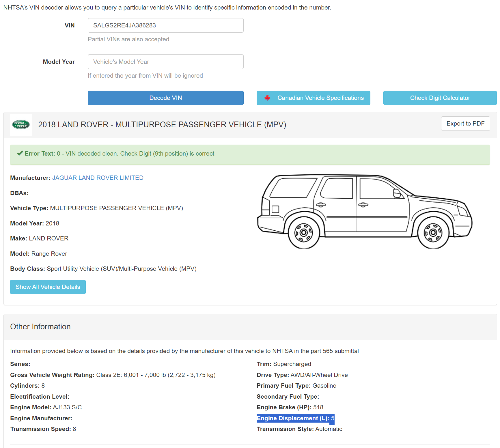The width and height of the screenshot is (500, 448).
Task: Click the 'Drive Type: AWD/All-Wheel Drive' text
Action: (302, 375)
